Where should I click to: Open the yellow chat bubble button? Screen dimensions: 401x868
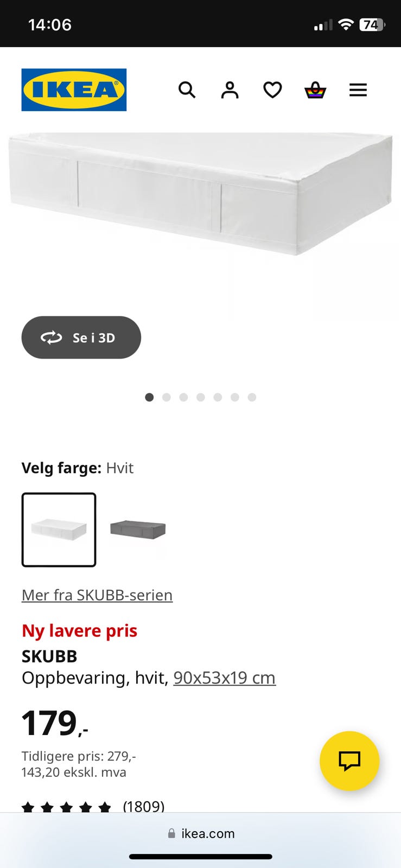click(349, 761)
